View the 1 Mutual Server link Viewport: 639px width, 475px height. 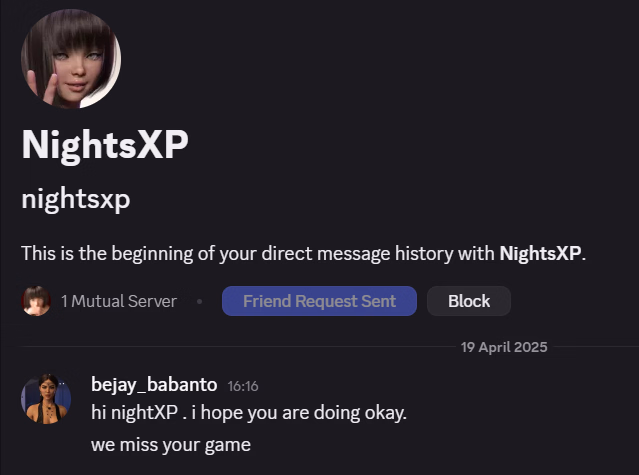[118, 301]
